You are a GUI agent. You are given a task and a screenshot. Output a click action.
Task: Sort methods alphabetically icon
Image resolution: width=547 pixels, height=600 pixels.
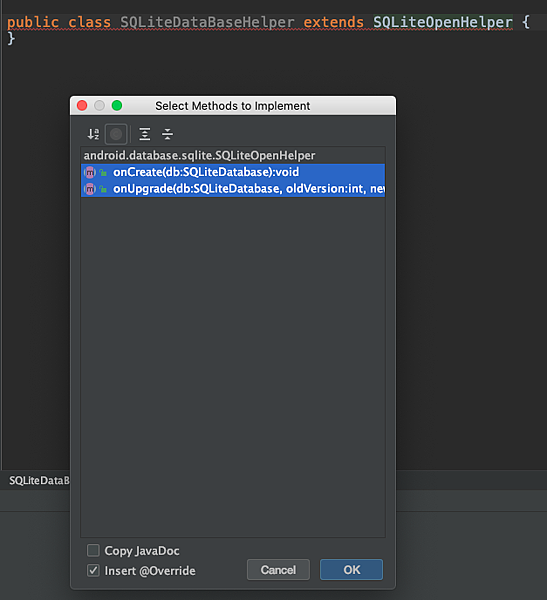coord(93,134)
